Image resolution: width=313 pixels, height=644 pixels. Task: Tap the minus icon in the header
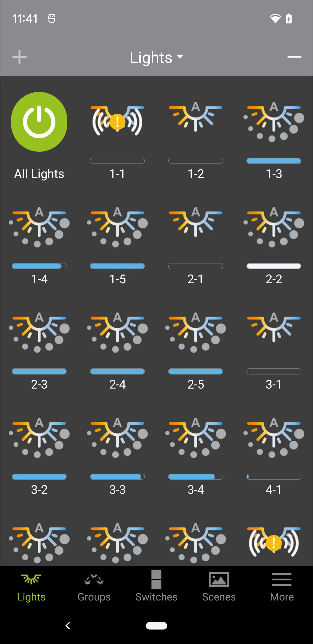(x=294, y=57)
